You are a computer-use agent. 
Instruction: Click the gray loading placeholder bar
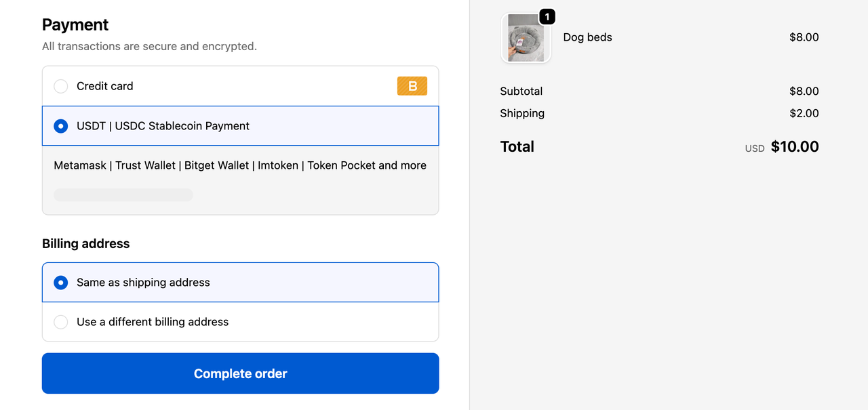(123, 195)
